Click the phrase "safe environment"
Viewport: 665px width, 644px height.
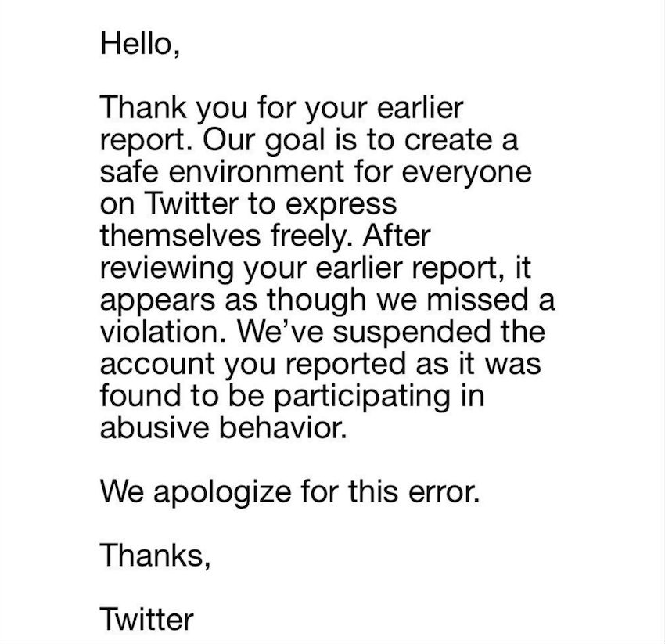coord(222,172)
